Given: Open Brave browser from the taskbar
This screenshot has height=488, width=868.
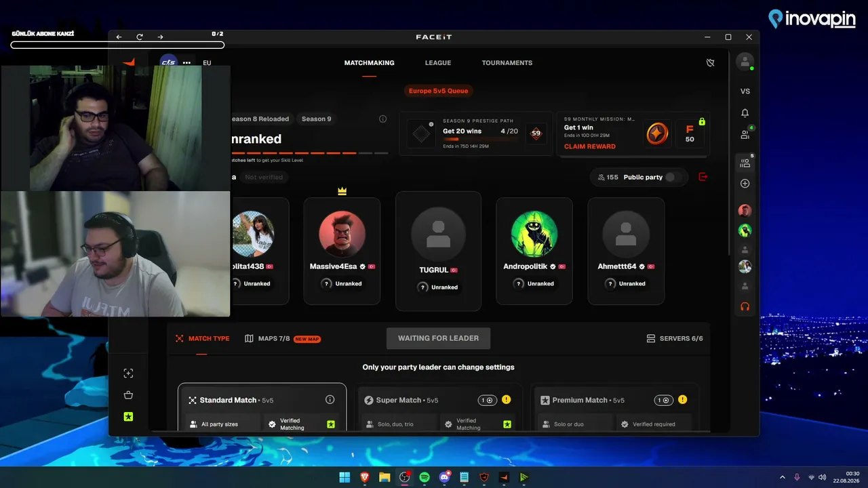Looking at the screenshot, I should 365,477.
